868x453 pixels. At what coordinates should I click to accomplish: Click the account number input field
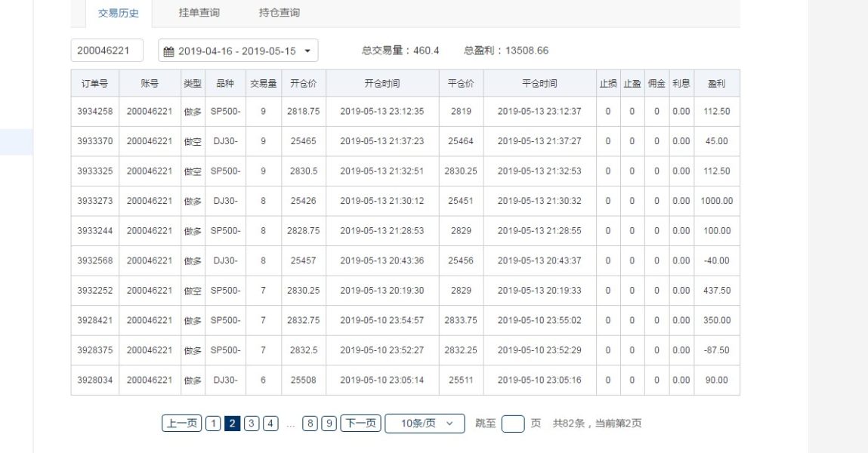point(107,51)
